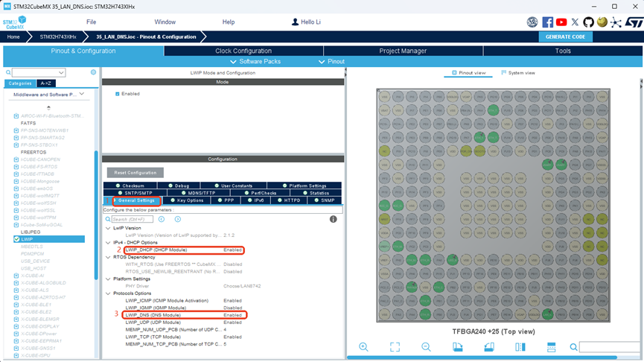Viewport: 644px width, 362px height.
Task: Collapse the Platform Settings section
Action: 108,279
